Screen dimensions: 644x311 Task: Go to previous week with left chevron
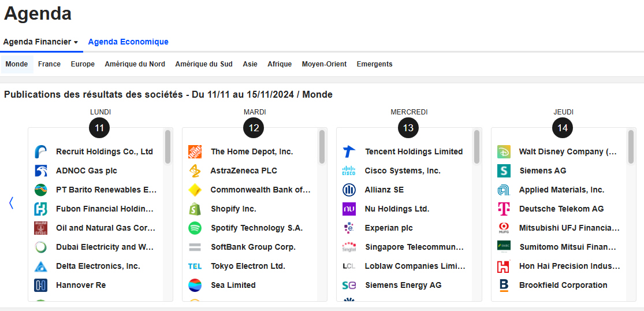(11, 203)
